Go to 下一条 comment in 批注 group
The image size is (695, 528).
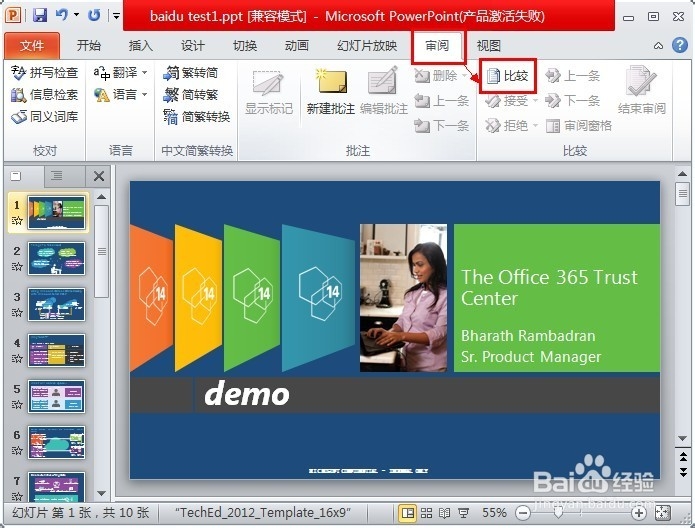(x=441, y=125)
